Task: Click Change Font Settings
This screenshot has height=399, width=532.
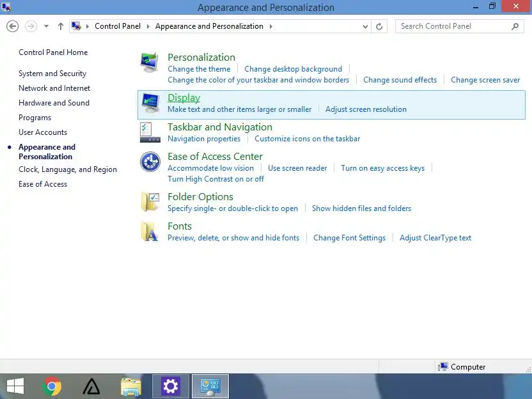Action: click(x=350, y=238)
